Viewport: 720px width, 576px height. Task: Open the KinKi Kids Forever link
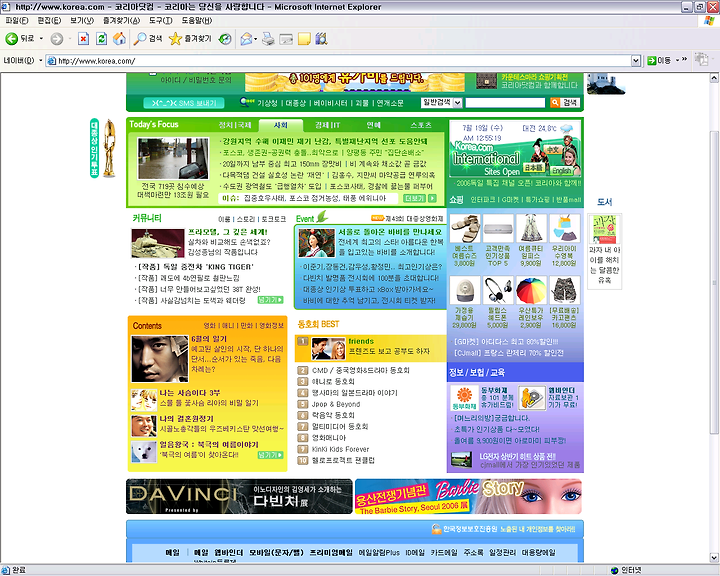click(340, 449)
